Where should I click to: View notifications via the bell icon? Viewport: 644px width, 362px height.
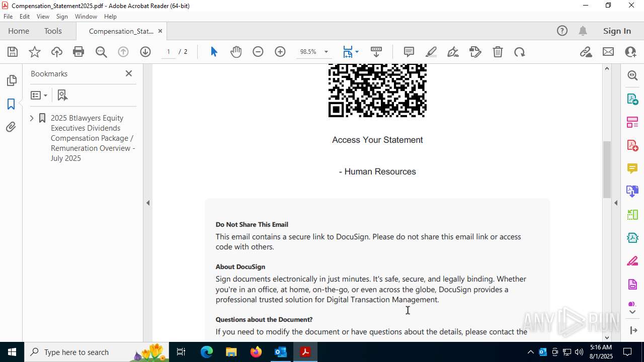click(x=583, y=31)
